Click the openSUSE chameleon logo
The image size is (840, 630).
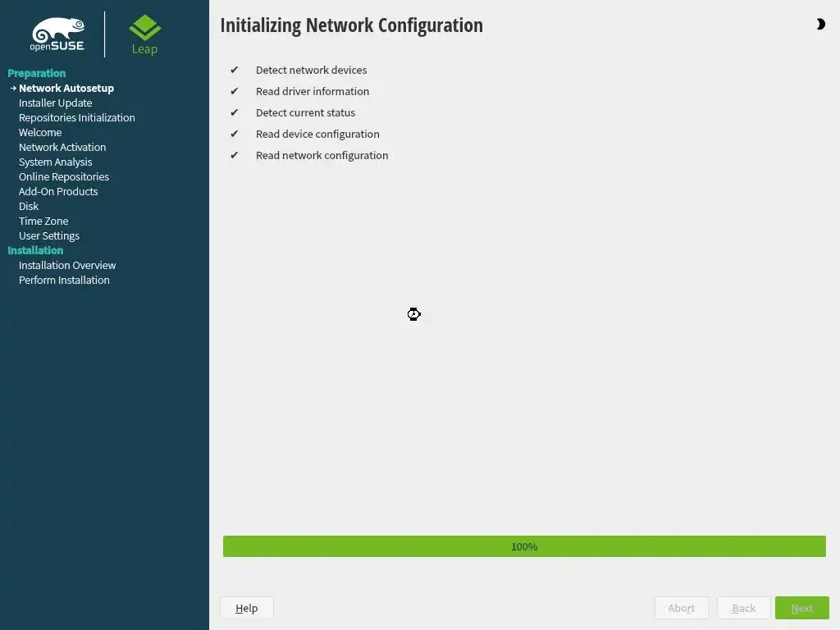coord(57,34)
